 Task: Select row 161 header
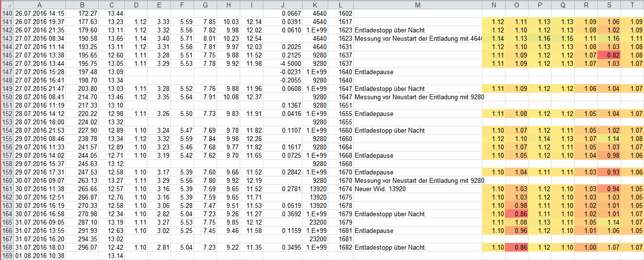(x=7, y=189)
